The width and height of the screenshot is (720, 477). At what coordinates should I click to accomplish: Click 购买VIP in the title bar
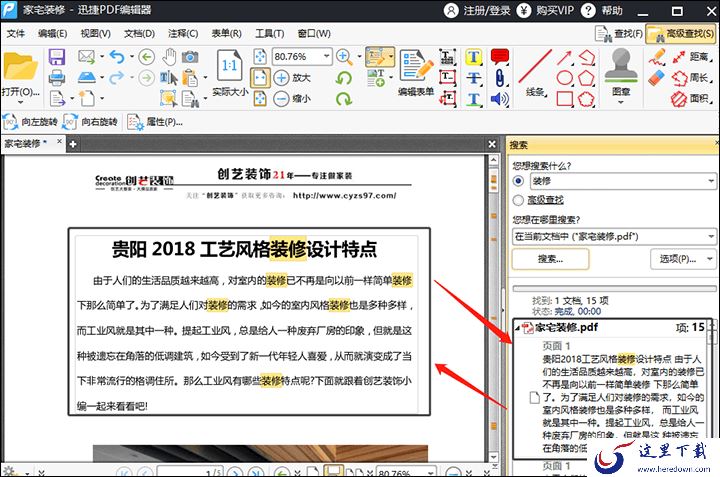[546, 11]
